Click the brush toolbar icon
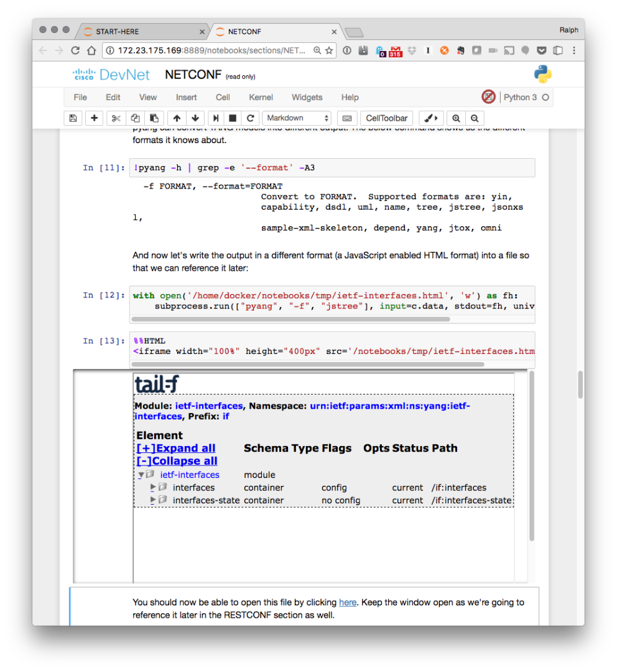Viewport: 617px width, 672px height. [x=430, y=118]
